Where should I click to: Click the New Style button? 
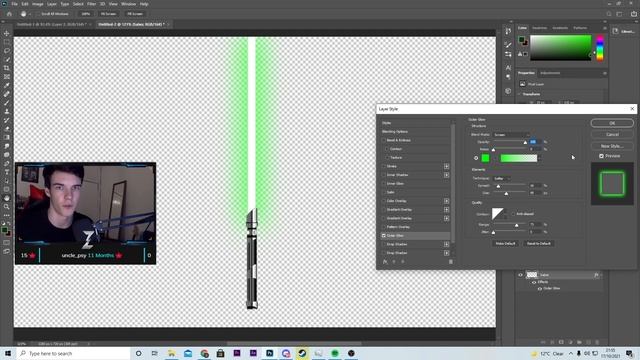click(612, 146)
